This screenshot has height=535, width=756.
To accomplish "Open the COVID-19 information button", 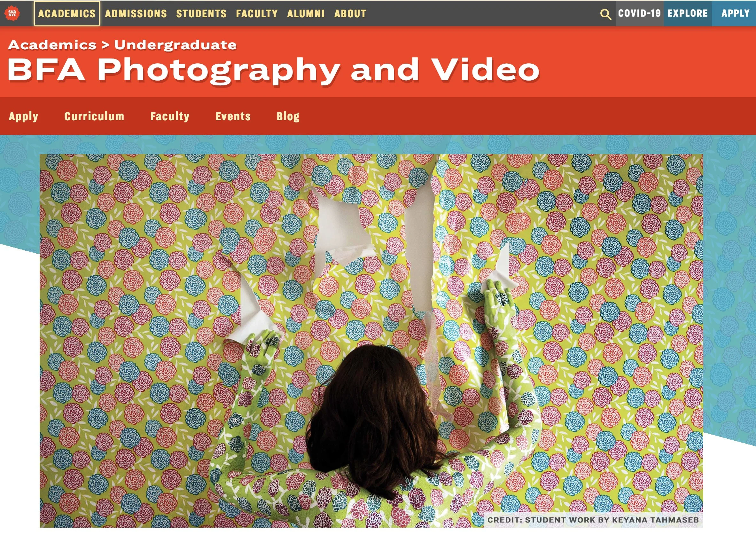I will tap(639, 13).
